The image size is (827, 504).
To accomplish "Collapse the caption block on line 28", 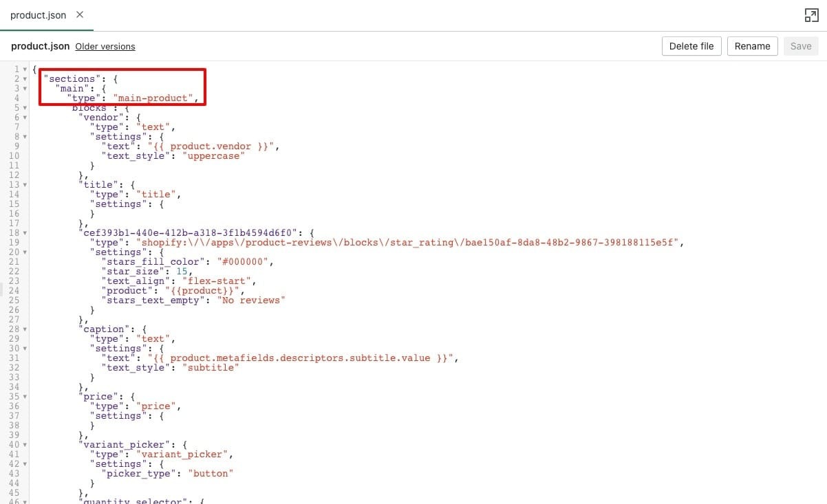I will click(25, 329).
